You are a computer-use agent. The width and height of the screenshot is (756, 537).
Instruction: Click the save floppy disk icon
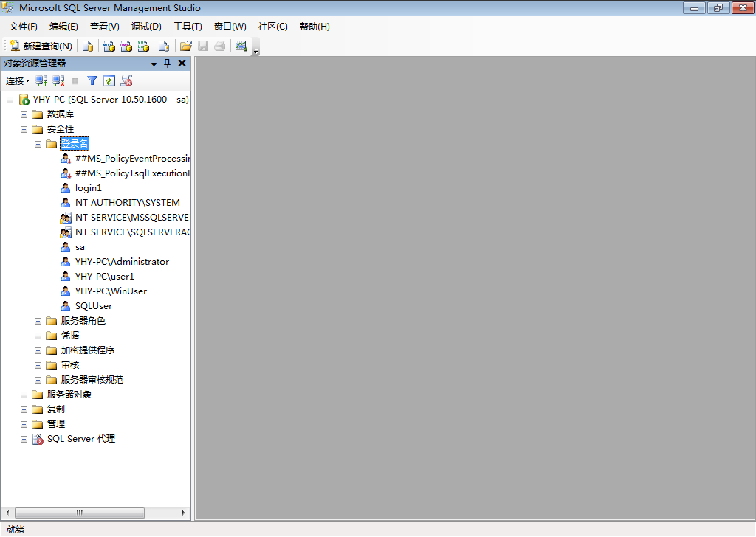coord(203,46)
